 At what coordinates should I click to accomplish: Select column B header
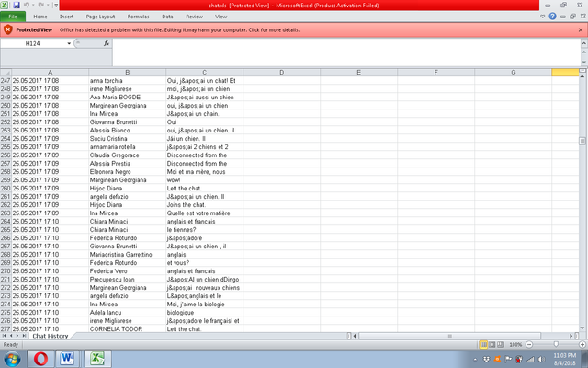coord(127,72)
